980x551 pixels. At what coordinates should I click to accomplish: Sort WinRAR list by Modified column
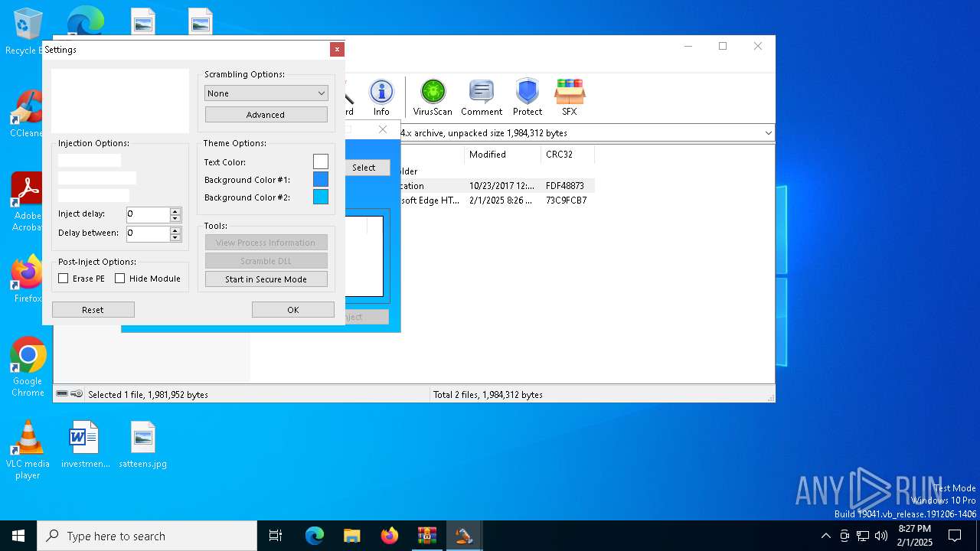502,155
